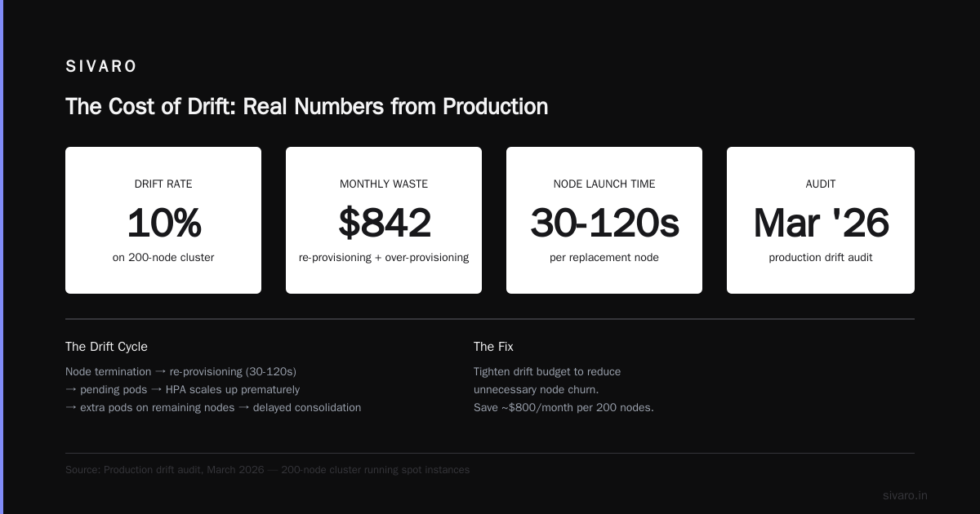Image resolution: width=980 pixels, height=514 pixels.
Task: Click the $842 monthly waste figure
Action: click(384, 223)
